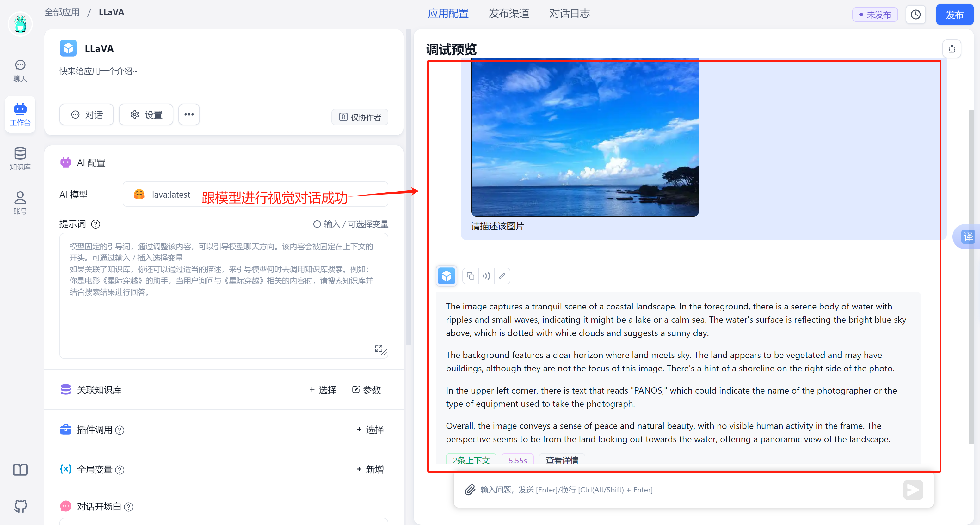
Task: Open the 知识库 knowledge base sidebar item
Action: pos(20,159)
